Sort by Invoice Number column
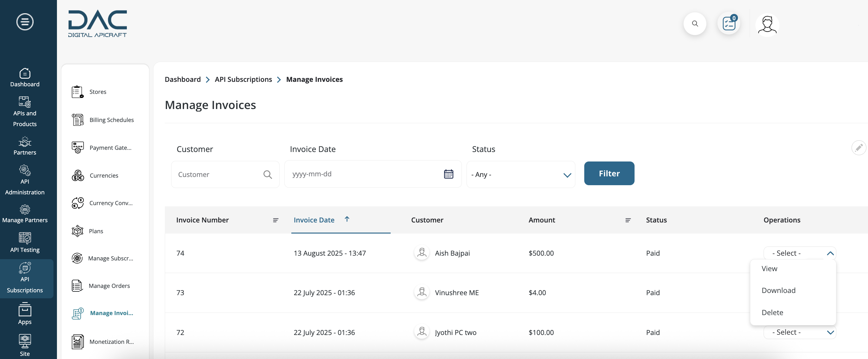This screenshot has width=868, height=359. tap(202, 220)
